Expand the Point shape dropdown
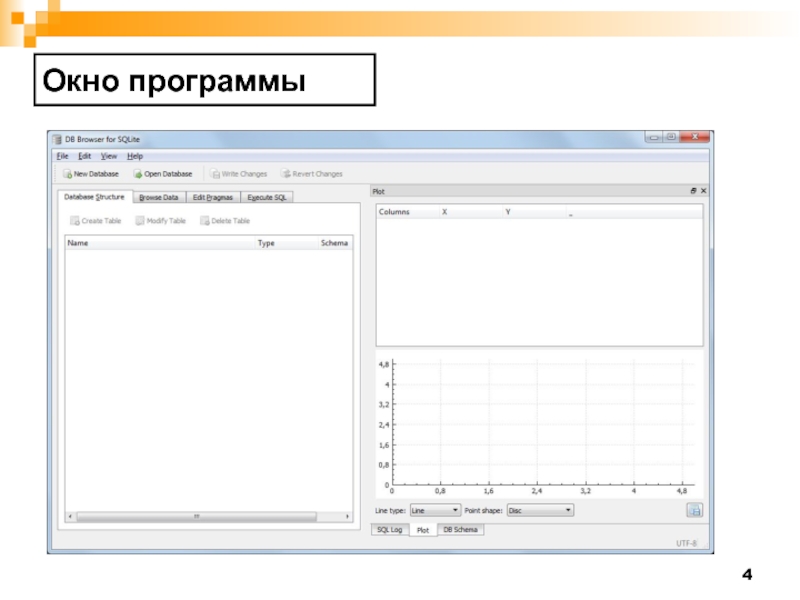This screenshot has width=800, height=600. (540, 510)
